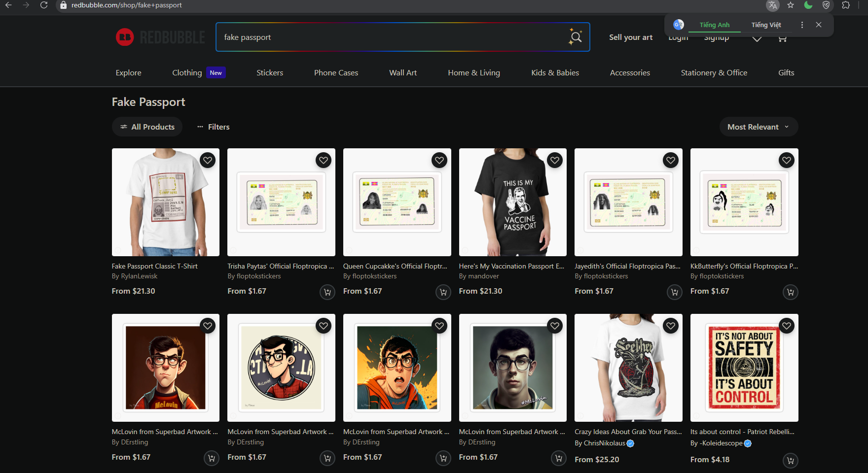Add Queen Cupcakke's sticker to cart

[443, 292]
